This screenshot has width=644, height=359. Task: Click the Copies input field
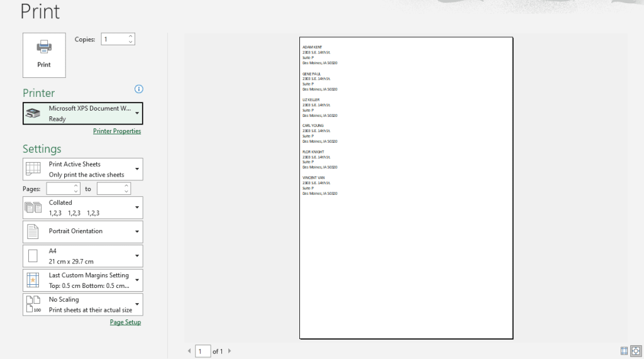(114, 40)
